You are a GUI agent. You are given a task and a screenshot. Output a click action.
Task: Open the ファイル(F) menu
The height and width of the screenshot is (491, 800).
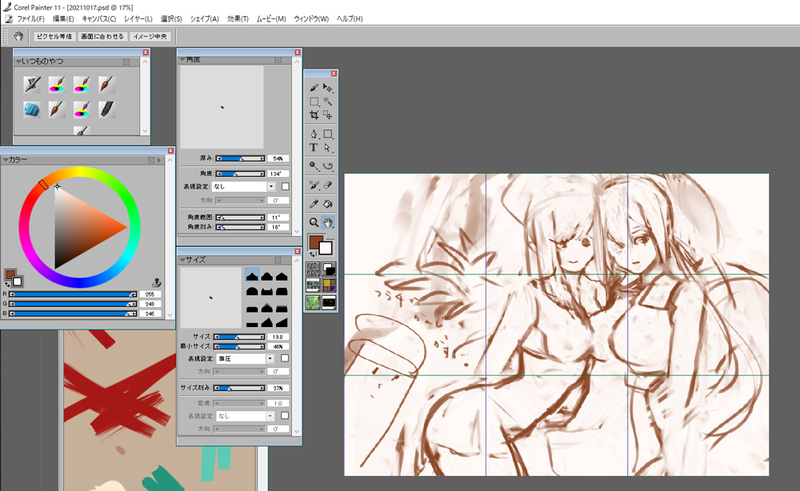click(x=30, y=19)
